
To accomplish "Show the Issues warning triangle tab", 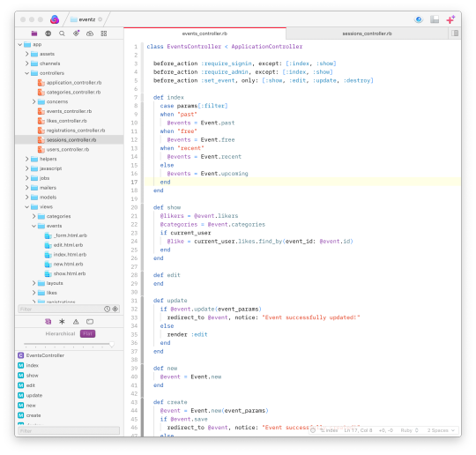I will (x=76, y=322).
